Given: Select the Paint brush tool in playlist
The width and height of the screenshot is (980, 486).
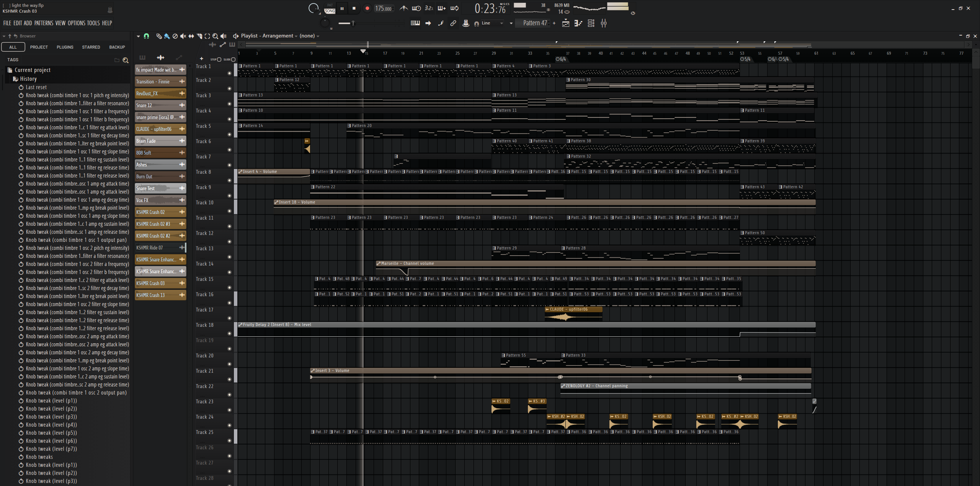Looking at the screenshot, I should pos(167,36).
